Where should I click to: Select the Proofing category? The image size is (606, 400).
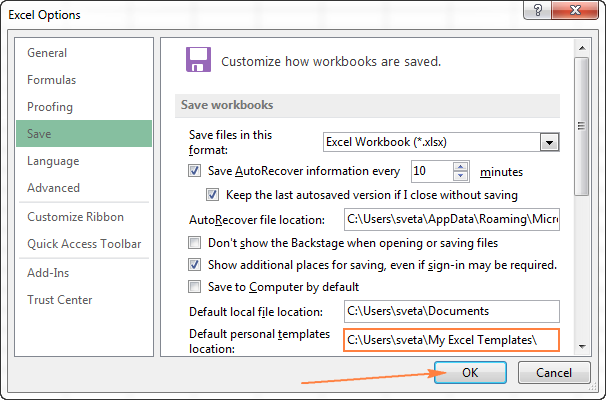tap(50, 106)
